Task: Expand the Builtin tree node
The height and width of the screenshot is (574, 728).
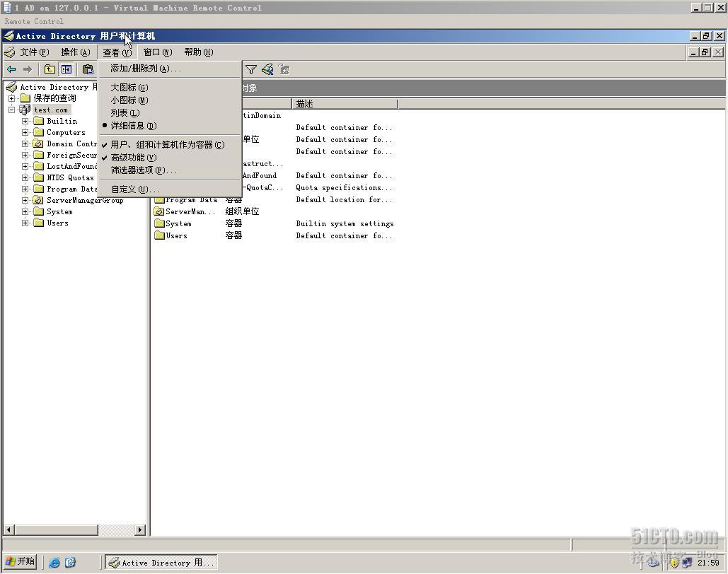Action: coord(25,121)
